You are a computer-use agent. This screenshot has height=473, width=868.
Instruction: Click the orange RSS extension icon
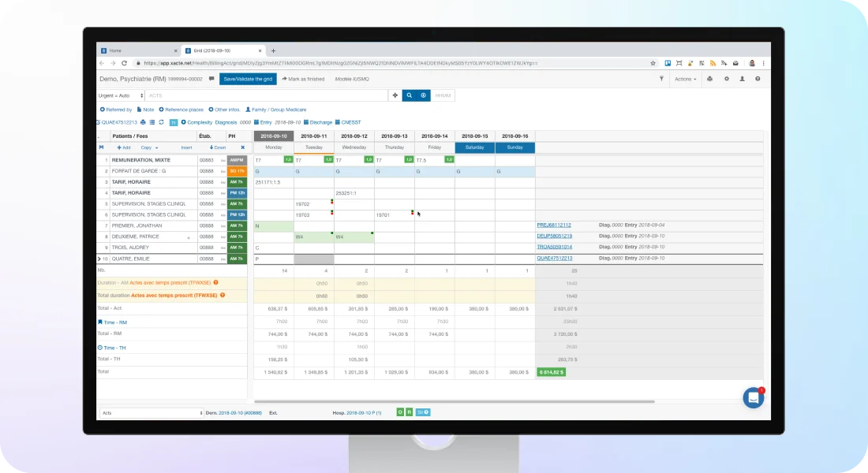click(x=713, y=63)
